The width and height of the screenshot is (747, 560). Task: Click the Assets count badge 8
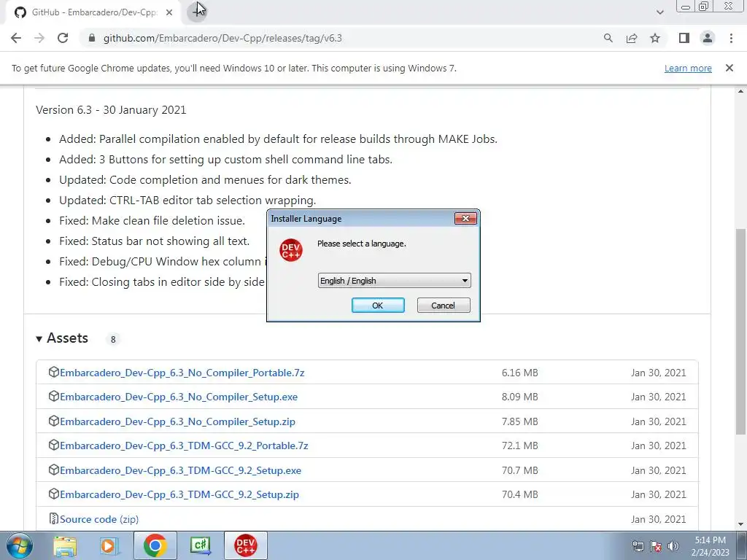(x=113, y=340)
